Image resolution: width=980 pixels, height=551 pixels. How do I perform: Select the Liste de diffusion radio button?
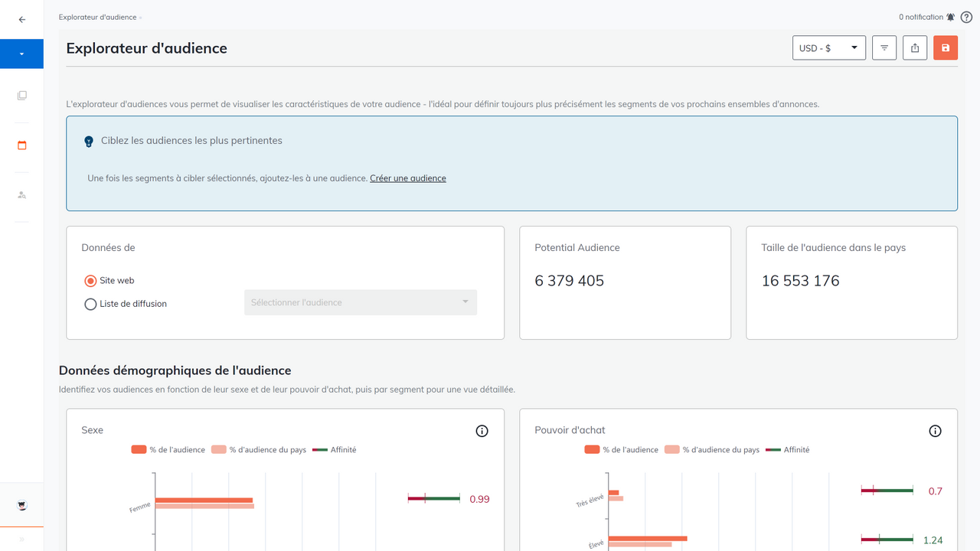point(90,304)
